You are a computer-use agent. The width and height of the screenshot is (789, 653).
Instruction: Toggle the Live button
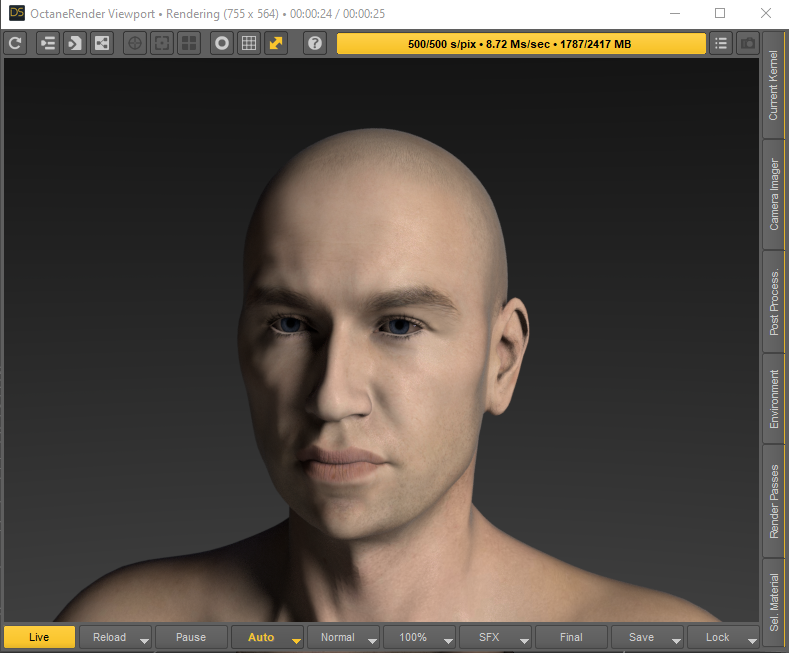click(39, 637)
